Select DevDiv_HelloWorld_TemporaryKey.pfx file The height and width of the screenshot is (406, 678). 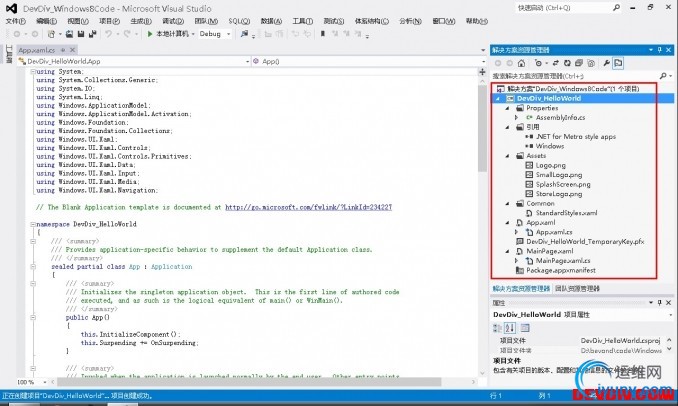point(585,242)
